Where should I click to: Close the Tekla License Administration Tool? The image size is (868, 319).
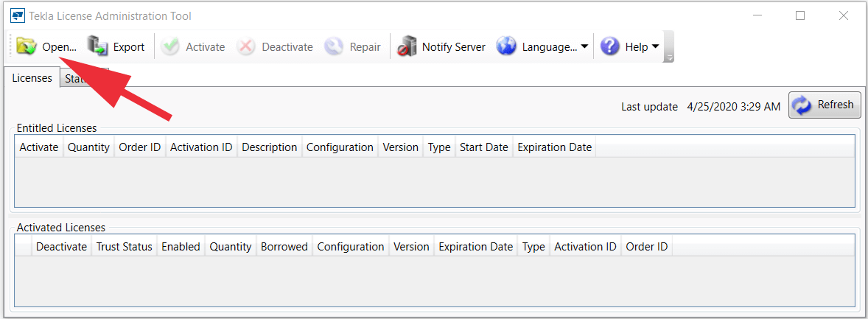click(843, 16)
